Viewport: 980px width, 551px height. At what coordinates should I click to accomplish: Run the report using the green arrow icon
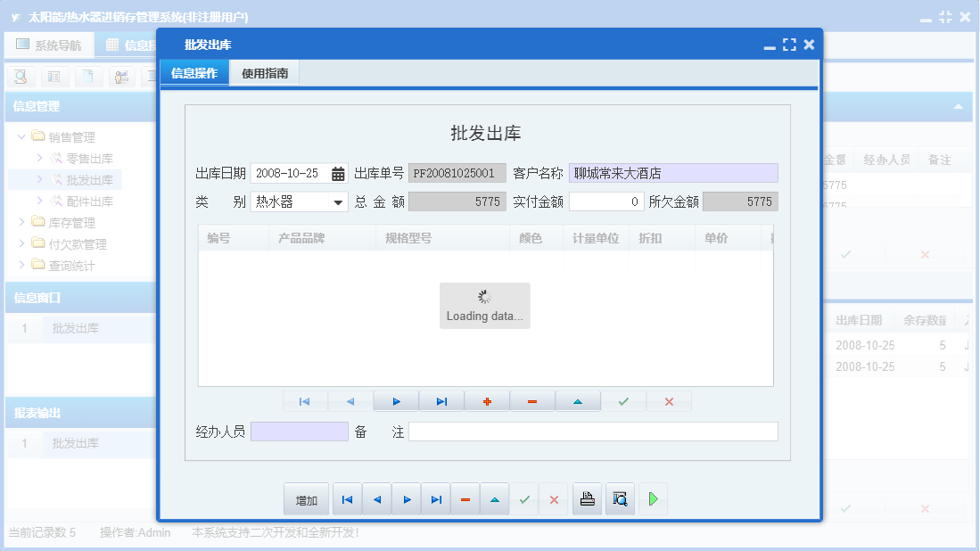tap(652, 498)
